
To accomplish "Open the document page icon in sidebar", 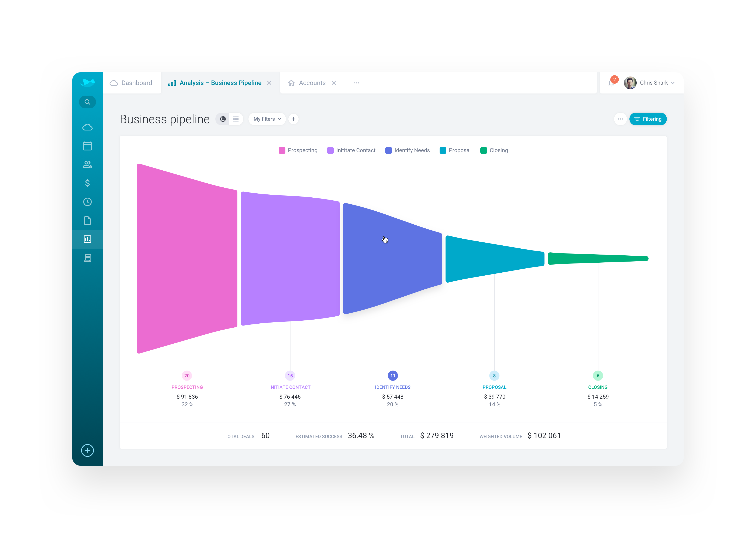I will point(87,221).
